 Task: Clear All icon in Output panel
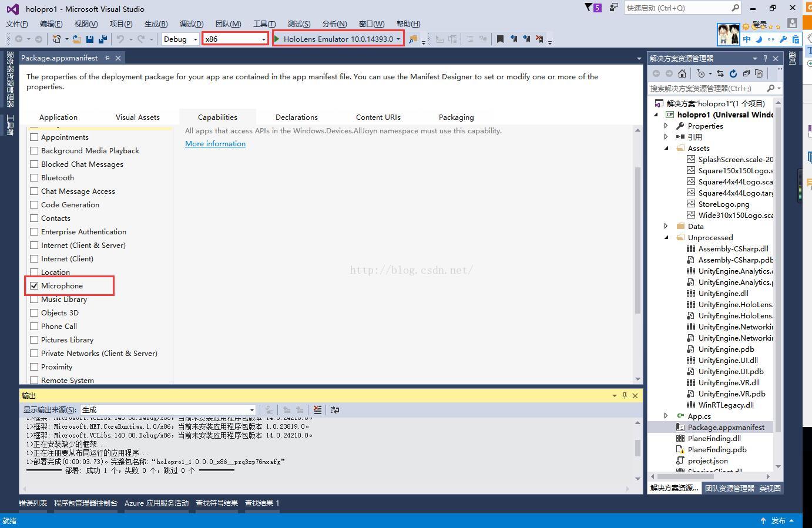pos(317,410)
